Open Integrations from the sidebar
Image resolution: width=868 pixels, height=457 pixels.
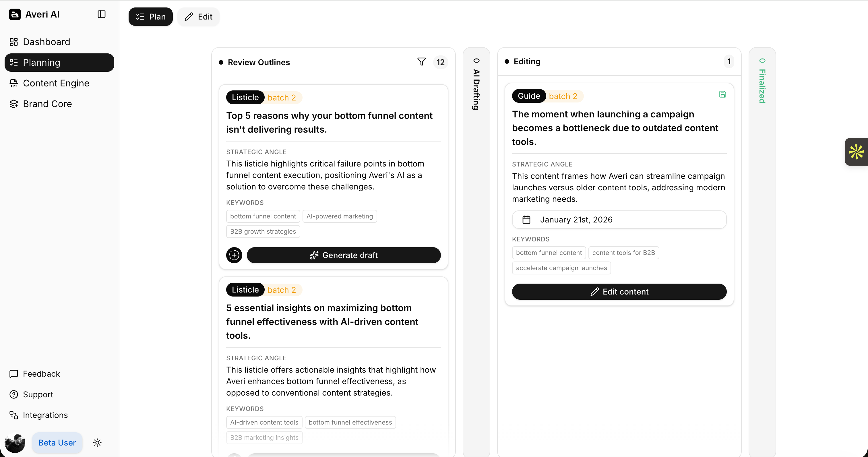click(x=45, y=415)
